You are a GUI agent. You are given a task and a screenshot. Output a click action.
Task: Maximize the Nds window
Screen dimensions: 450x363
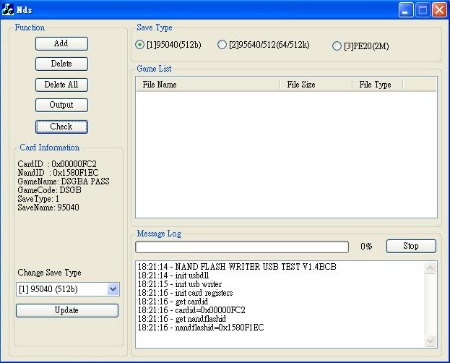[423, 10]
